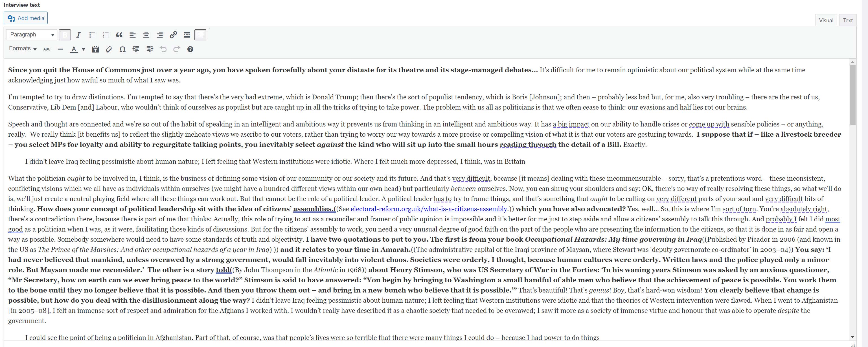Viewport: 868px width, 347px height.
Task: Insert a numbered list
Action: (106, 35)
